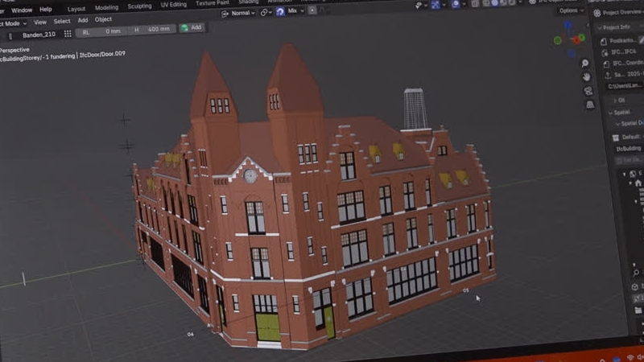Click the pan view hand icon
This screenshot has width=644, height=362.
(587, 76)
